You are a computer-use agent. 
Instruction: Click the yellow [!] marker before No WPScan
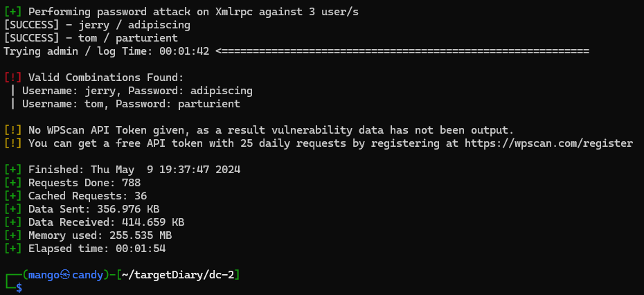[12, 130]
